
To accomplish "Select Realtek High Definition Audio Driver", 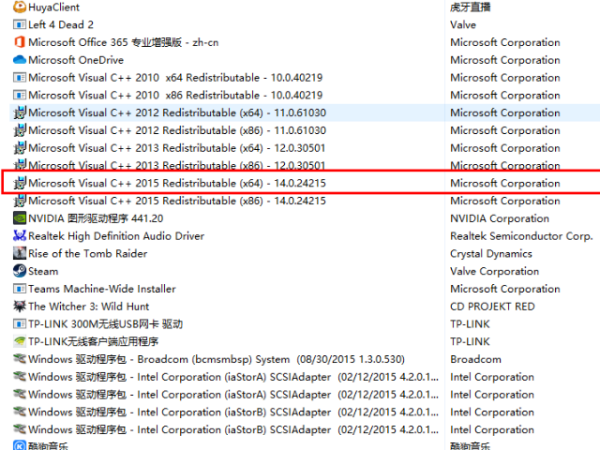I will [x=116, y=236].
